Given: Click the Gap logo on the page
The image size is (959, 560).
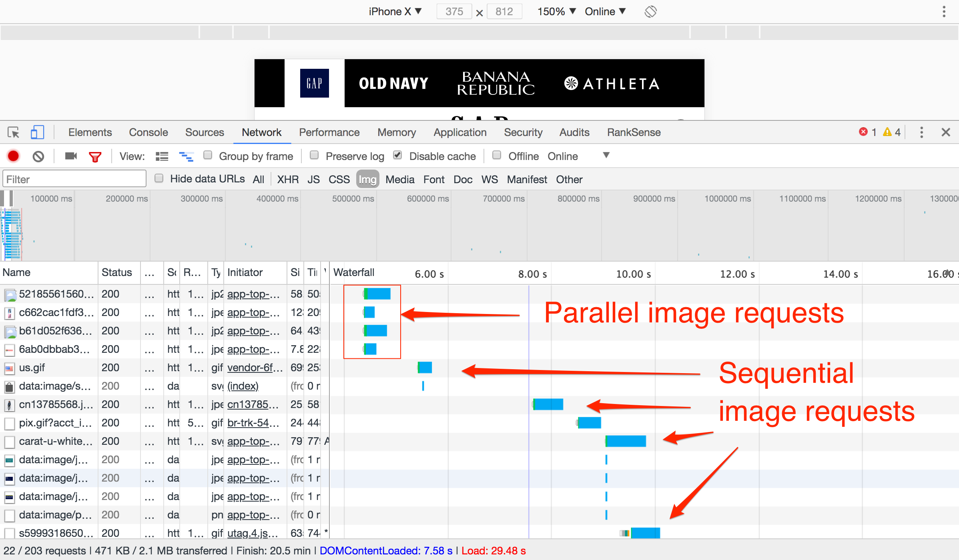Looking at the screenshot, I should 315,83.
